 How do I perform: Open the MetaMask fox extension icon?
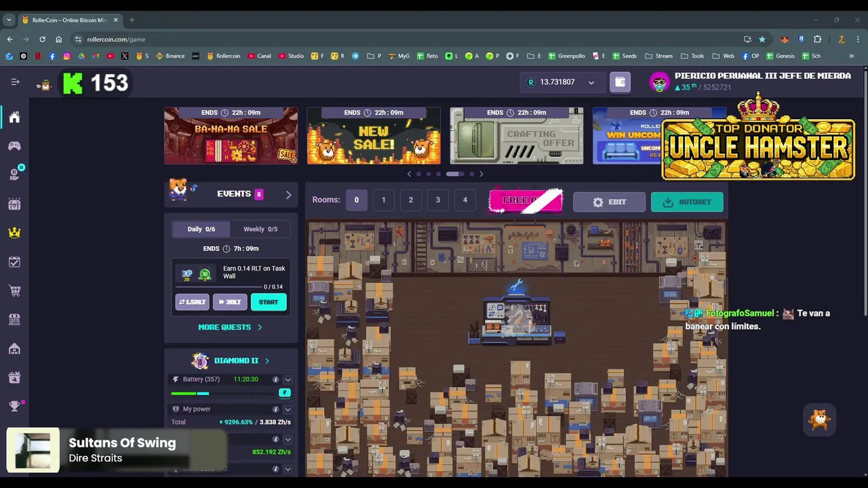tap(785, 39)
